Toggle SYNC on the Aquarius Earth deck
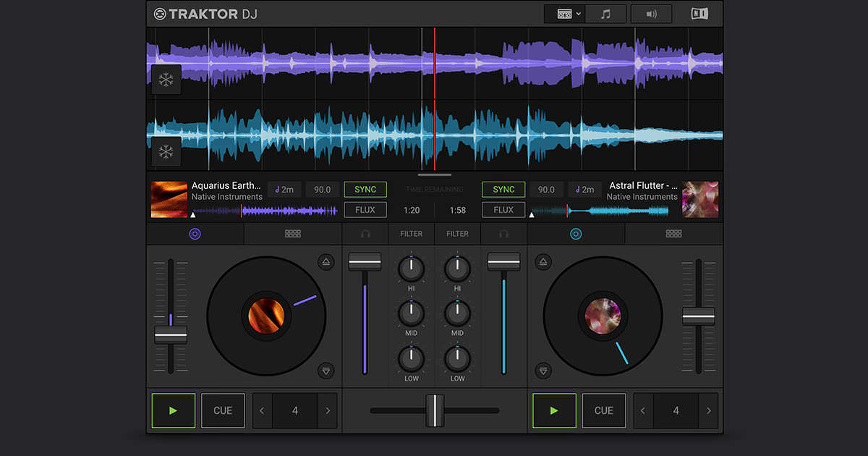This screenshot has width=868, height=456. coord(365,190)
